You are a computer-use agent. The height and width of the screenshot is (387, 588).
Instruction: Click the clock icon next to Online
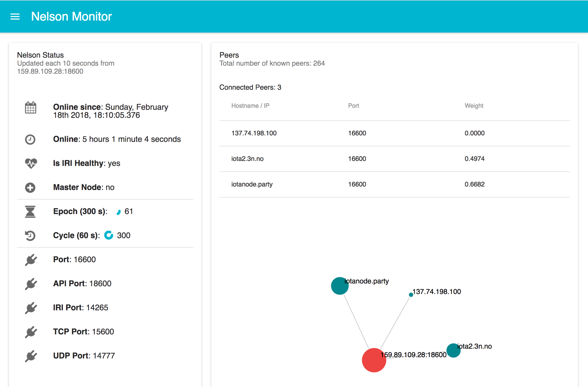tap(30, 139)
